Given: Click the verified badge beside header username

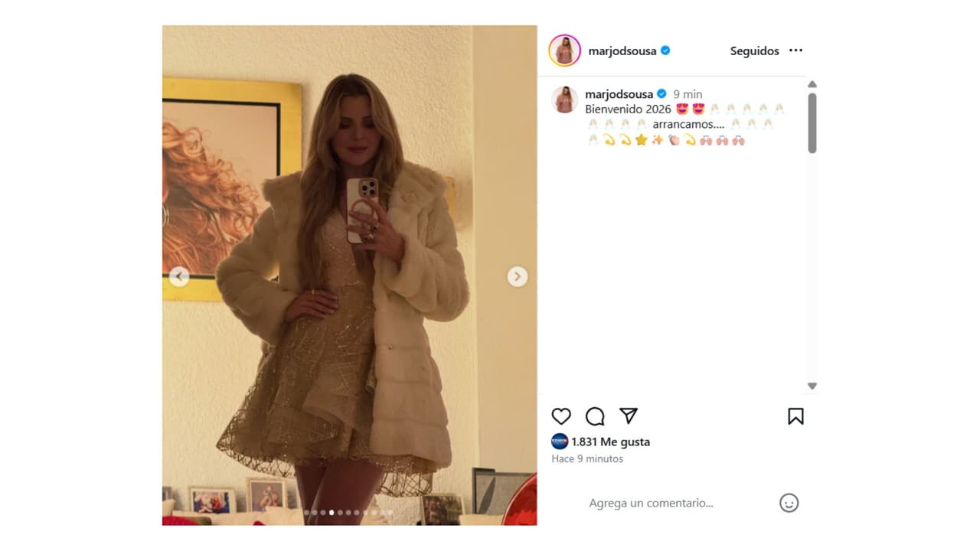Looking at the screenshot, I should pyautogui.click(x=665, y=51).
